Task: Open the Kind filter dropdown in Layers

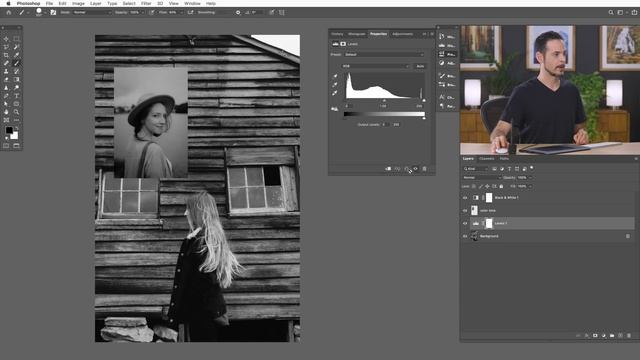Action: tap(476, 169)
